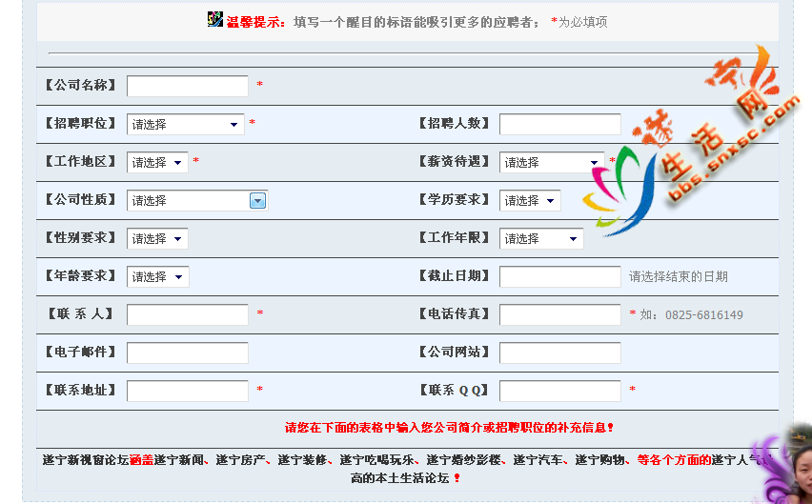The width and height of the screenshot is (812, 504).
Task: Click the 为必填项 note text
Action: pyautogui.click(x=582, y=22)
